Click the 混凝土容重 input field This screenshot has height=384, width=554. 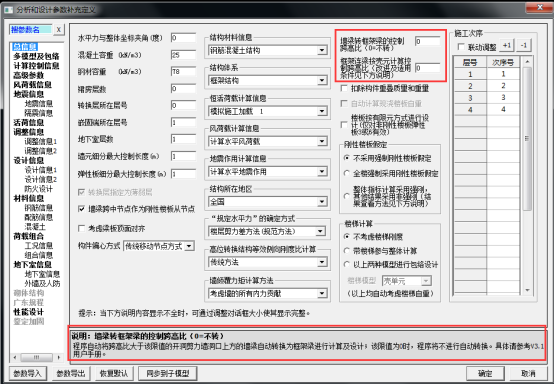point(183,55)
